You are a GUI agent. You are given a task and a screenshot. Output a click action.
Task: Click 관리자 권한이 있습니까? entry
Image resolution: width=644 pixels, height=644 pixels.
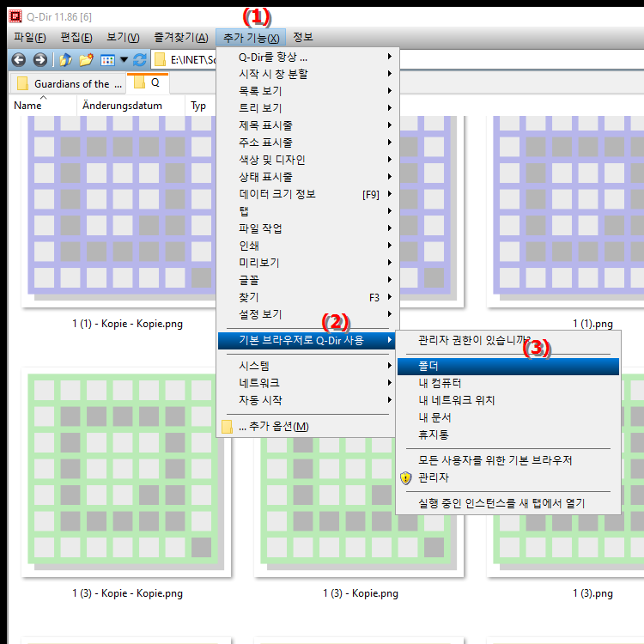(508, 341)
